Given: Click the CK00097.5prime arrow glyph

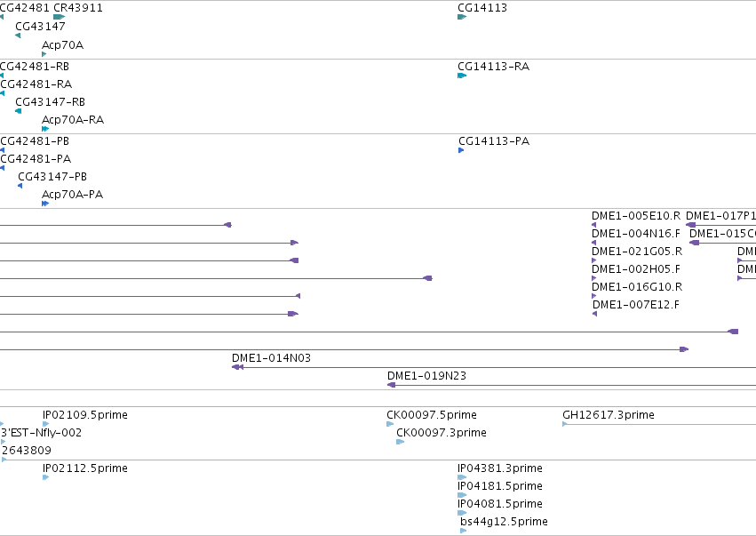Looking at the screenshot, I should [x=390, y=424].
